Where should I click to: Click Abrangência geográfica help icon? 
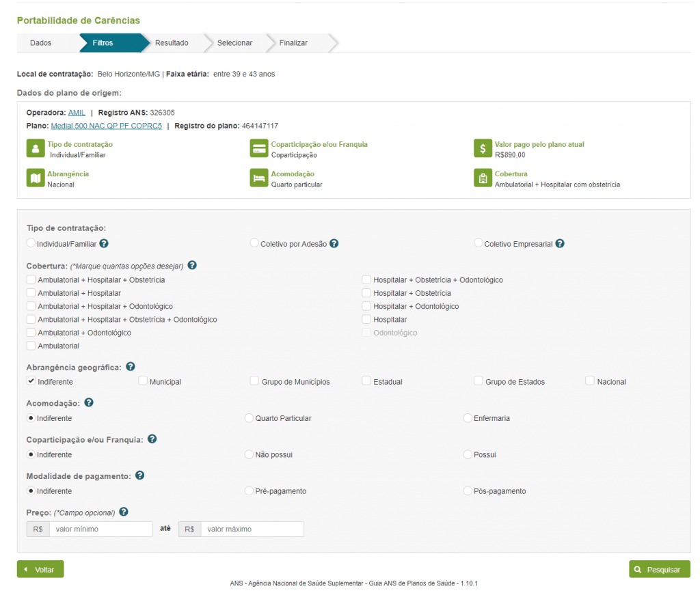point(131,367)
